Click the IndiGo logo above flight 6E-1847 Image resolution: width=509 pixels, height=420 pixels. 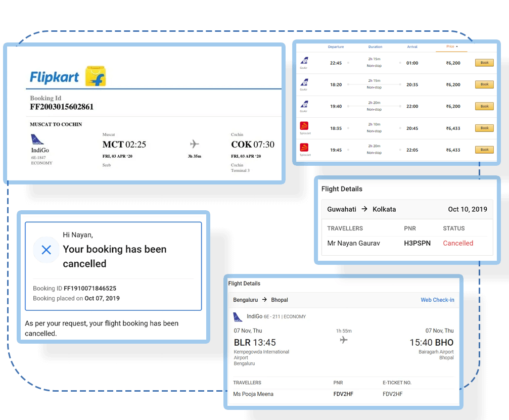tap(37, 139)
